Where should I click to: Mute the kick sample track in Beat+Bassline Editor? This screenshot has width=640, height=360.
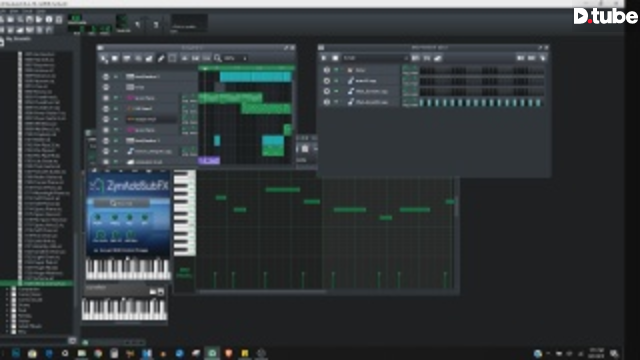[x=336, y=91]
